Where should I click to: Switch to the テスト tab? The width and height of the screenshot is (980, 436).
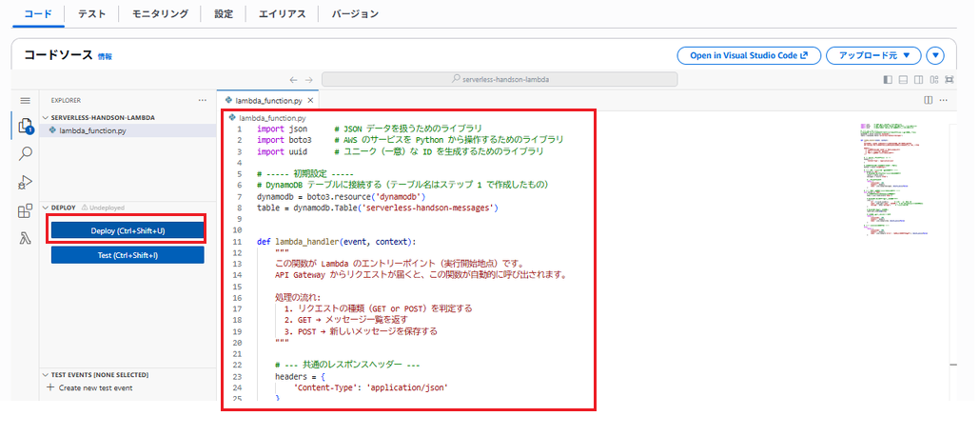tap(92, 14)
